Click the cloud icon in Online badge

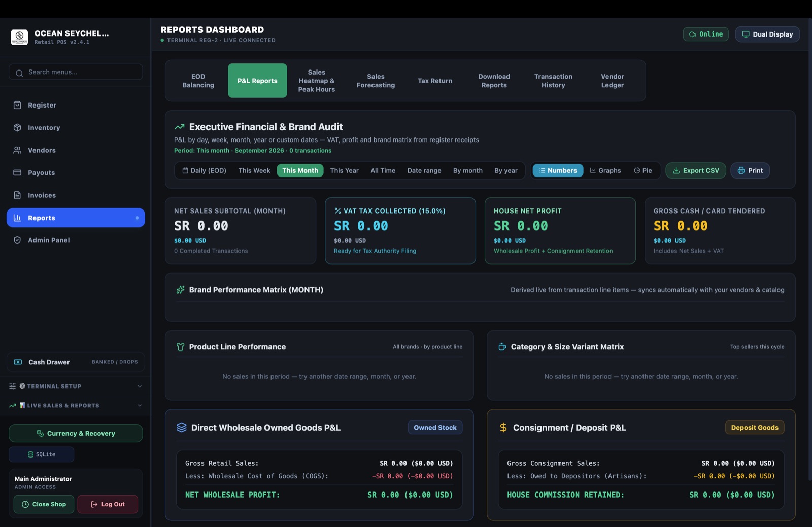pyautogui.click(x=693, y=34)
